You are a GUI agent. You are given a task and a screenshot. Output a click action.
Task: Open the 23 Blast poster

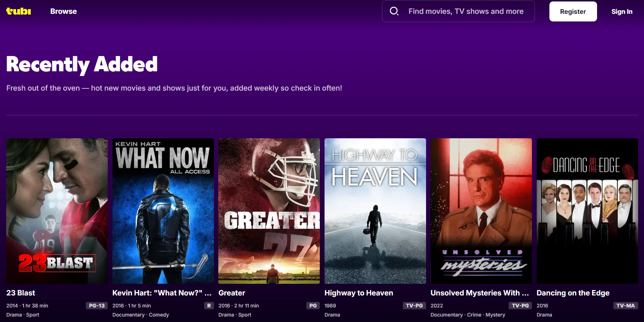pos(57,211)
